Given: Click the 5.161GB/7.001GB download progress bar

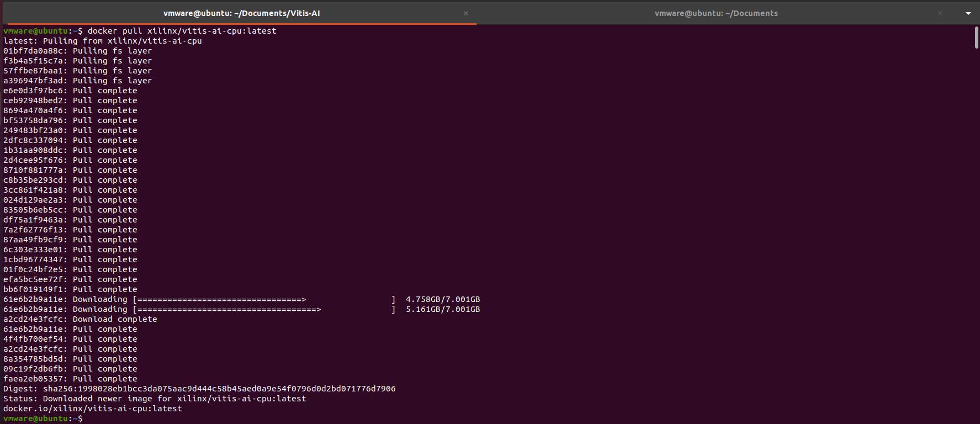Looking at the screenshot, I should click(x=264, y=309).
